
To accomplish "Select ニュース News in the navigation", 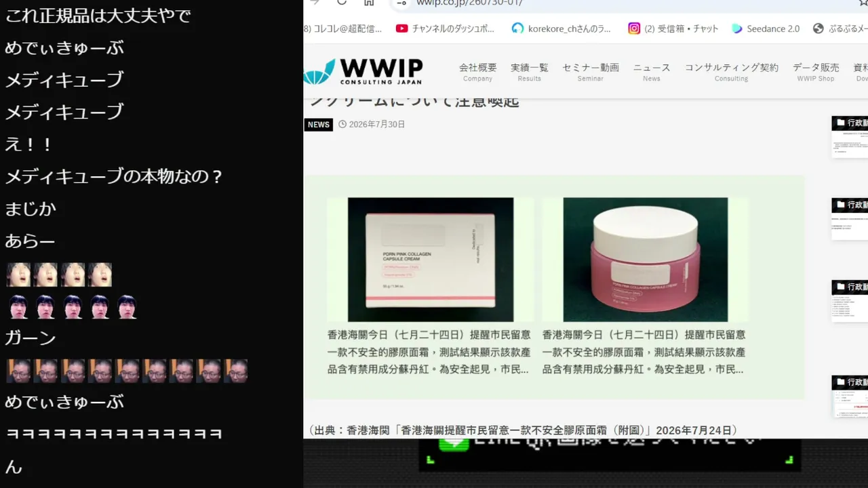I will click(x=652, y=72).
